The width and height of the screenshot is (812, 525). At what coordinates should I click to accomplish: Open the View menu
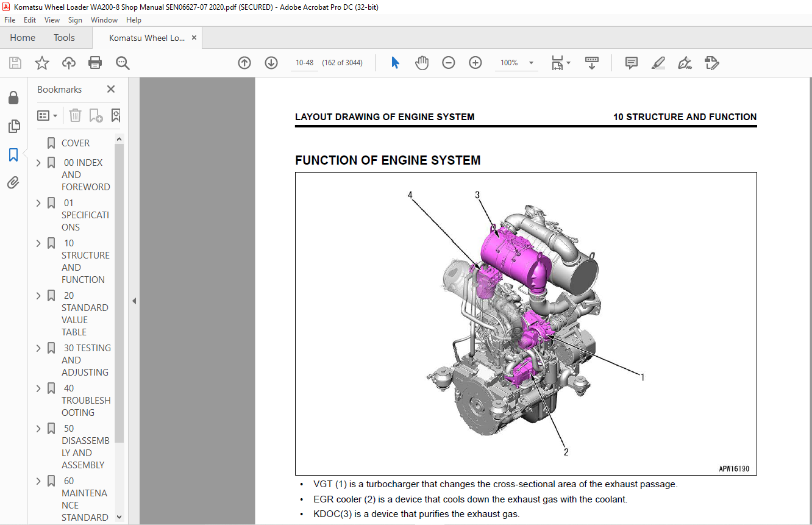tap(52, 20)
